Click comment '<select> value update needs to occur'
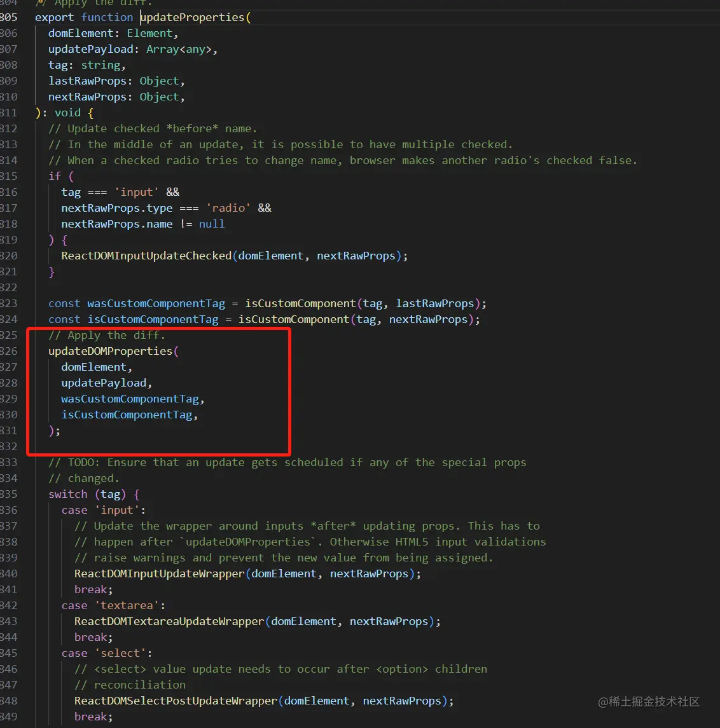Viewport: 720px width, 728px height. pos(281,669)
